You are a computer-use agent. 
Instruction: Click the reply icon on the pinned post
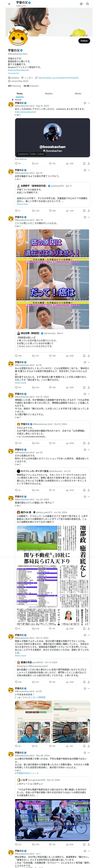tap(16, 163)
